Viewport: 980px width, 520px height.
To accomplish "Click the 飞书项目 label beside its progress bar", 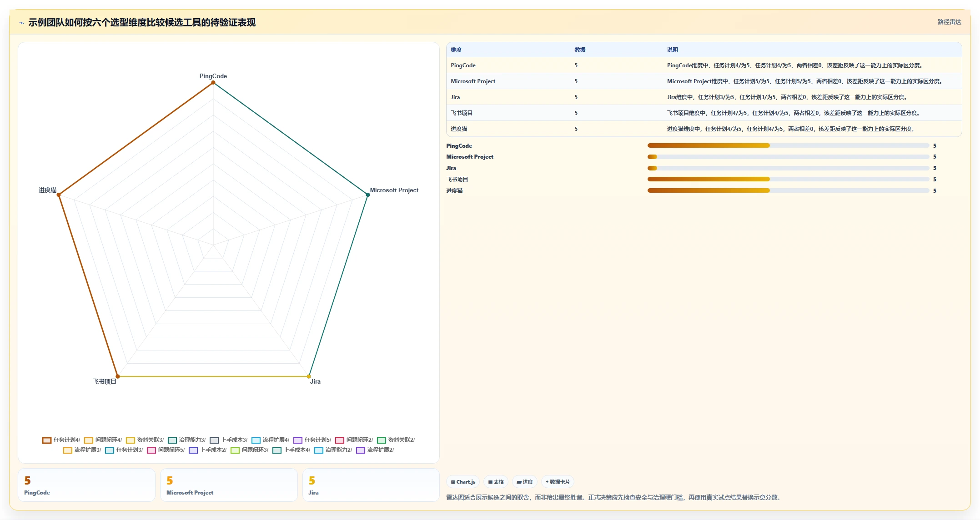I will pyautogui.click(x=457, y=180).
